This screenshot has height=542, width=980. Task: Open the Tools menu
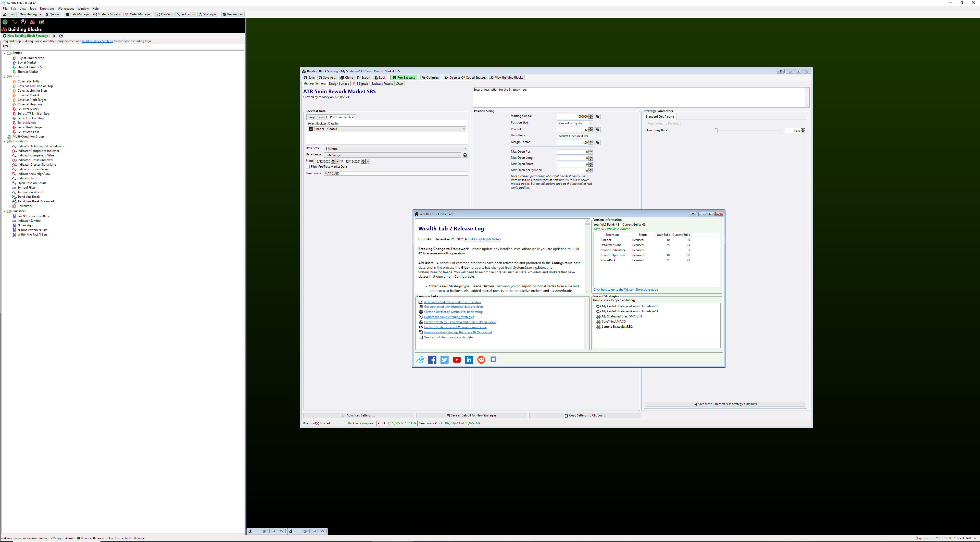click(33, 8)
